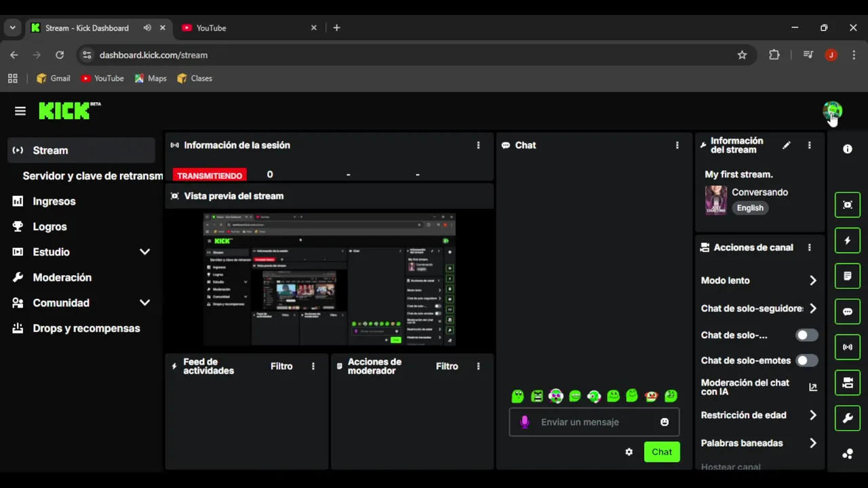Open Palabras baneadas chevron
Viewport: 868px width, 488px height.
coord(812,443)
